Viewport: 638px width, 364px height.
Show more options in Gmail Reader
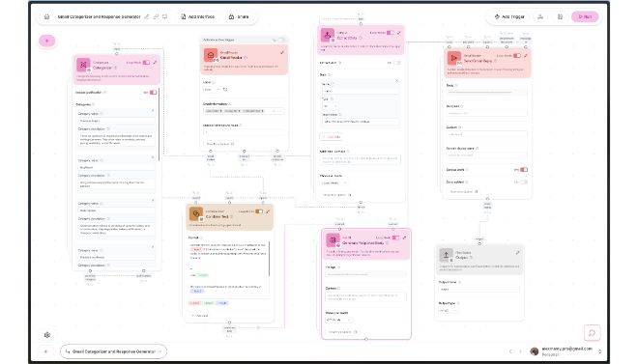pos(220,144)
